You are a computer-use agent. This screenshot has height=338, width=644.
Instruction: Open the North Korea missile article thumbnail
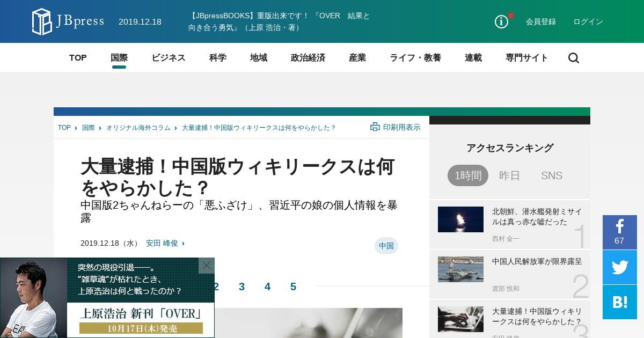pos(460,219)
